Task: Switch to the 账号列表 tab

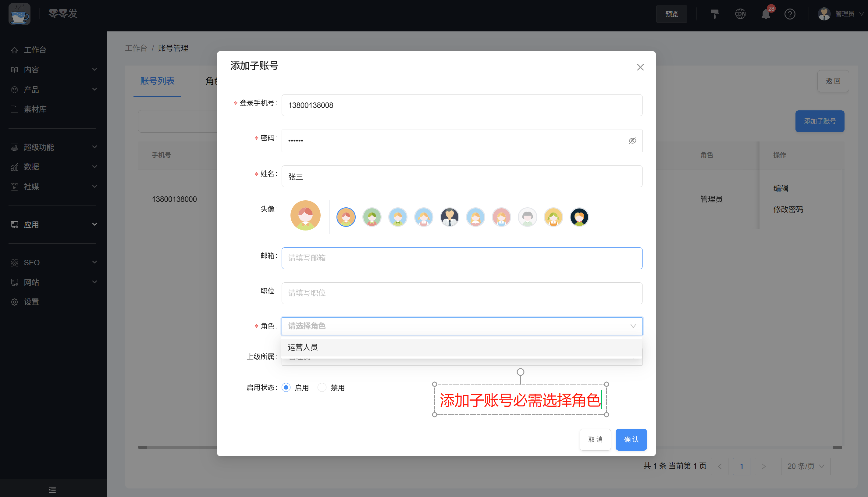Action: click(x=157, y=81)
